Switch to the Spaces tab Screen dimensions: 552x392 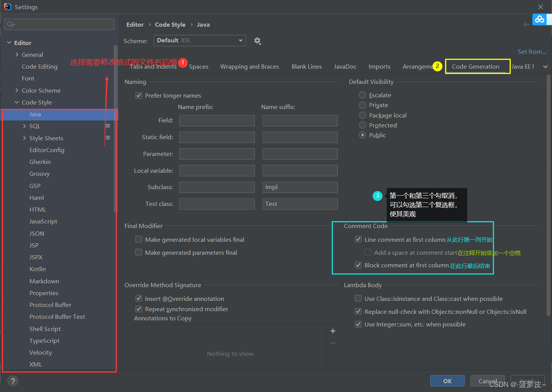tap(199, 67)
